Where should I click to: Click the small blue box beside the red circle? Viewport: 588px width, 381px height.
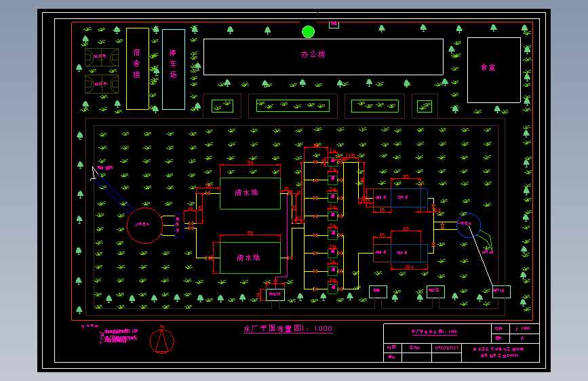tap(179, 226)
